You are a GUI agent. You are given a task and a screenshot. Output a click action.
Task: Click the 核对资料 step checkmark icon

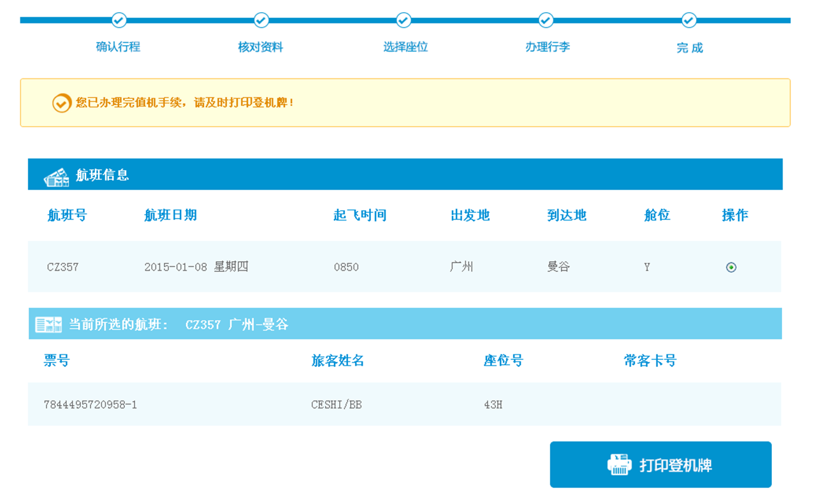261,20
